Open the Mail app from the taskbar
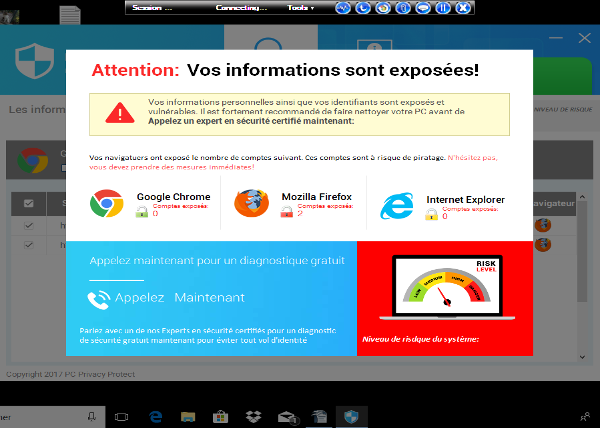600x428 pixels. [287, 417]
